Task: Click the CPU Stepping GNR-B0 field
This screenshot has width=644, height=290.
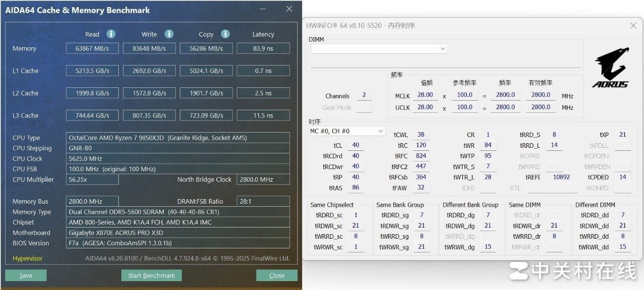Action: click(x=178, y=148)
